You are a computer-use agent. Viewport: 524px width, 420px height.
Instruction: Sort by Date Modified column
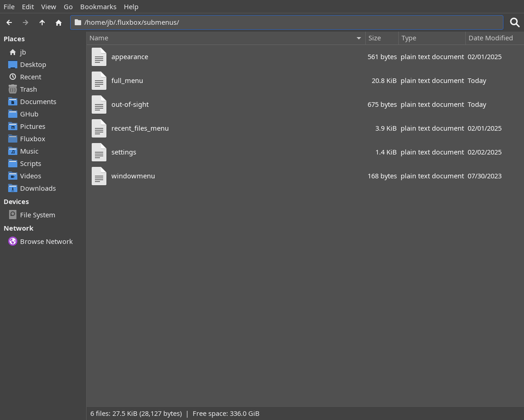click(495, 38)
